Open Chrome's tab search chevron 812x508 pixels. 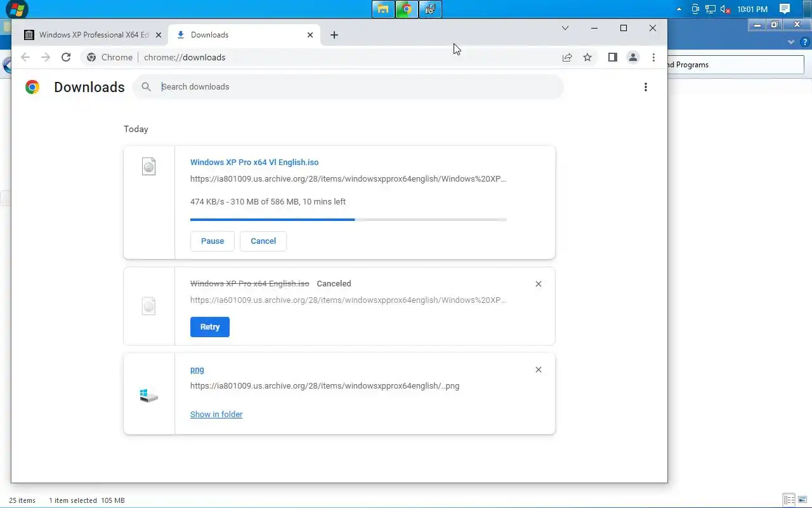(x=565, y=28)
